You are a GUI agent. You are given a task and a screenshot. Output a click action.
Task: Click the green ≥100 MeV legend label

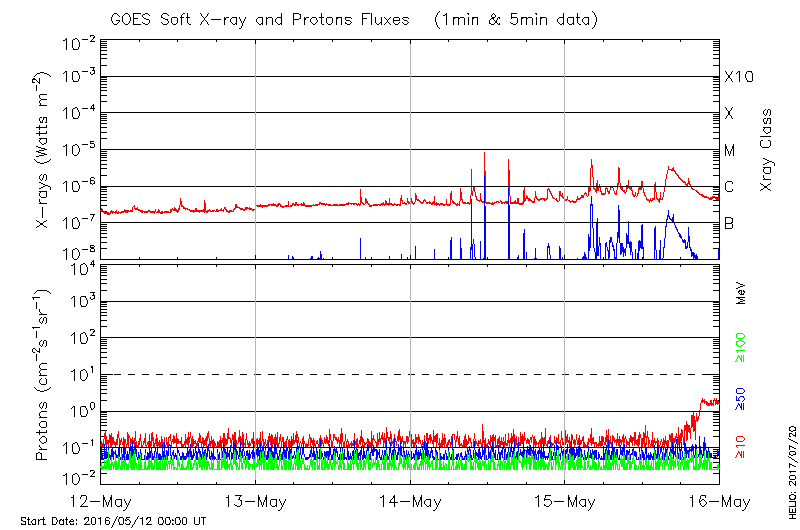click(x=741, y=348)
